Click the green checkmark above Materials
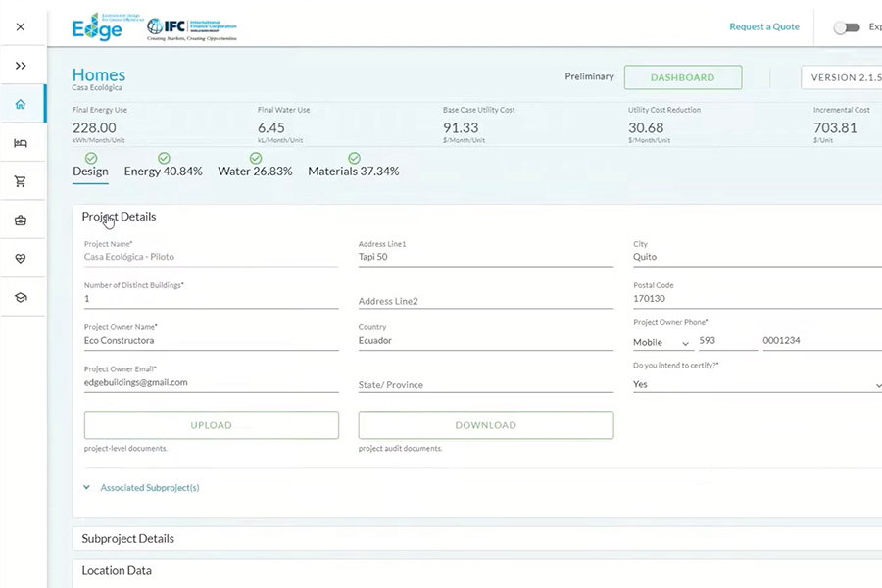 (x=354, y=158)
